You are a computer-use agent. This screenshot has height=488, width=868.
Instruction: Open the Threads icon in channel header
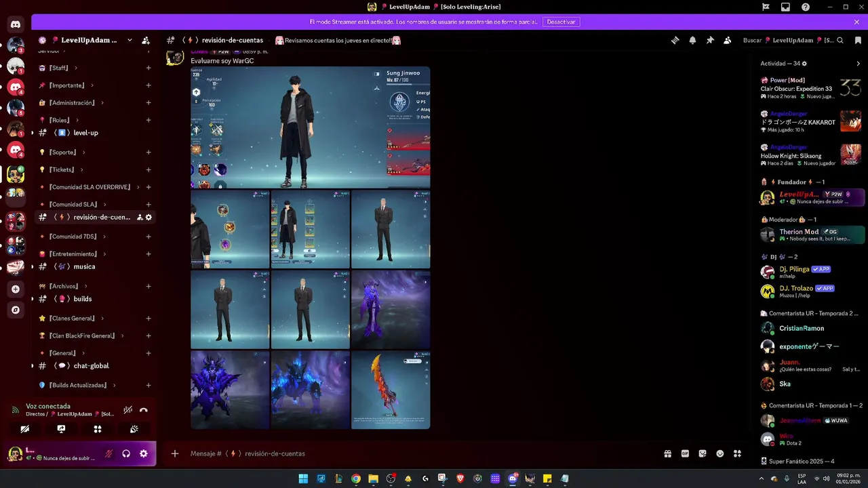tap(675, 40)
